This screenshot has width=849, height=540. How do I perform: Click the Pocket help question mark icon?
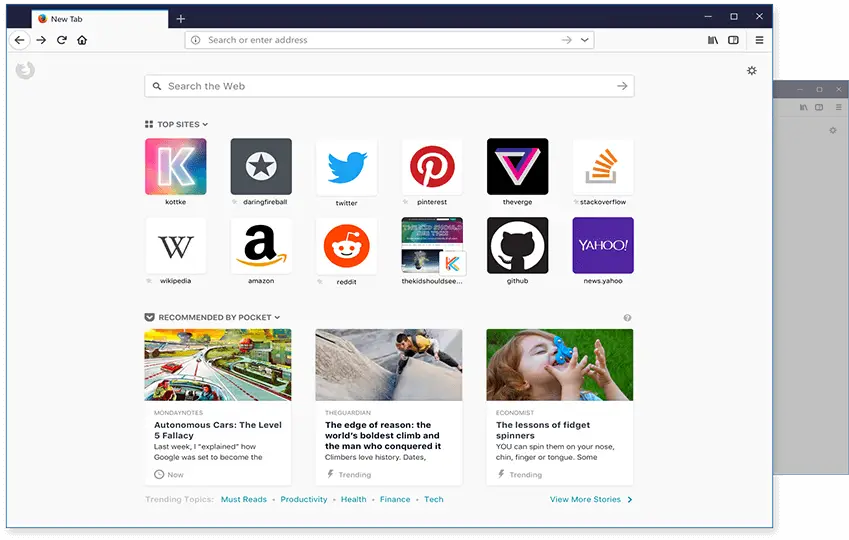(x=627, y=318)
